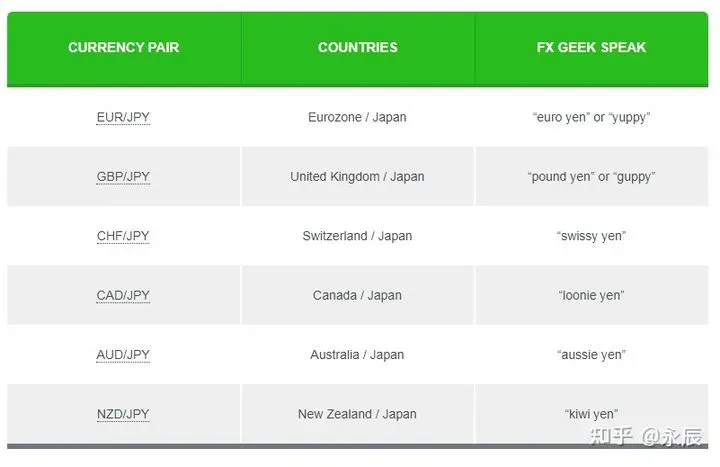Click the New Zealand / Japan cell

click(357, 414)
